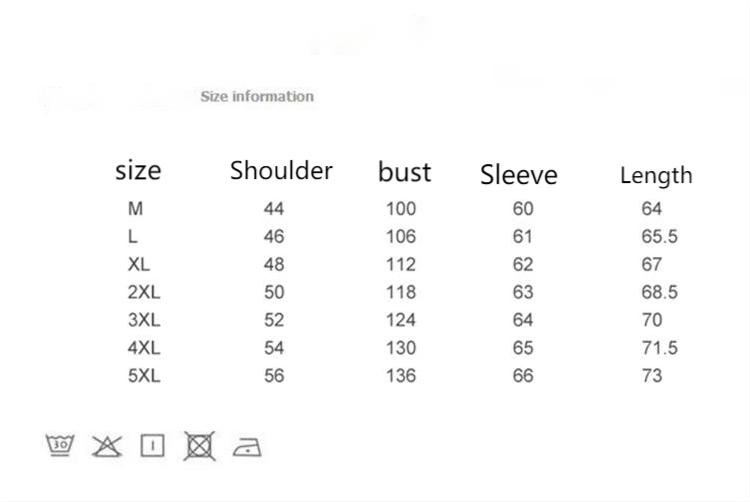Select the length value 73
Image resolution: width=750 pixels, height=502 pixels.
(x=652, y=376)
